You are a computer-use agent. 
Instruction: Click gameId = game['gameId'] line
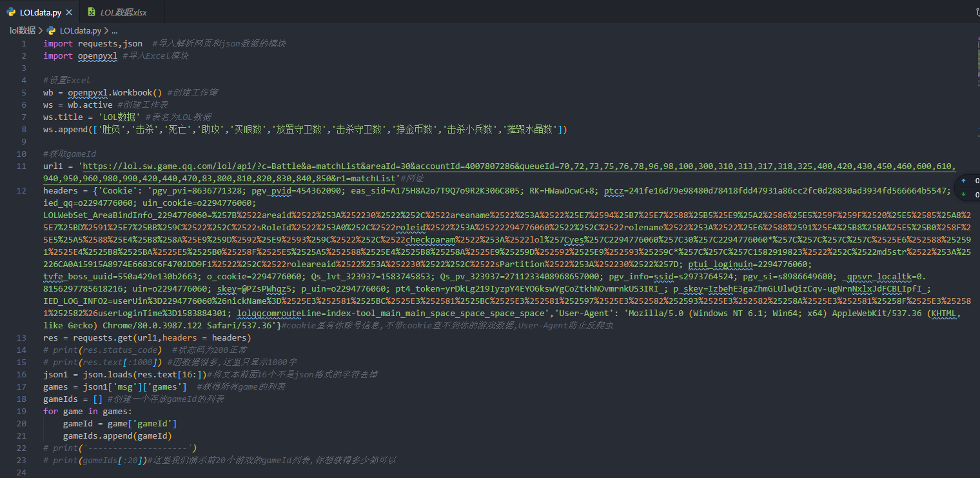pos(120,424)
